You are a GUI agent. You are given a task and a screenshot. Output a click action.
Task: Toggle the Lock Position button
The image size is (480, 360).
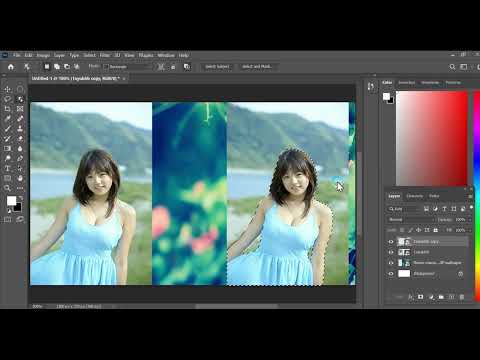pyautogui.click(x=419, y=230)
